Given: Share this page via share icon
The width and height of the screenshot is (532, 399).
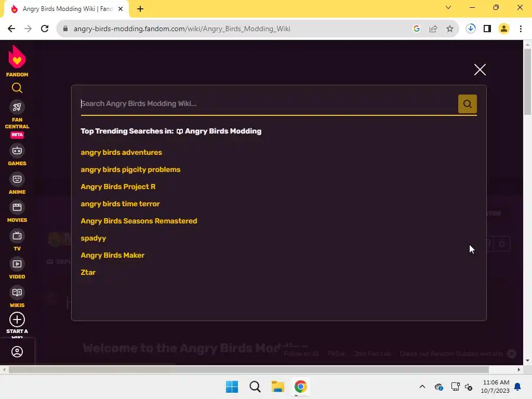Looking at the screenshot, I should [433, 29].
